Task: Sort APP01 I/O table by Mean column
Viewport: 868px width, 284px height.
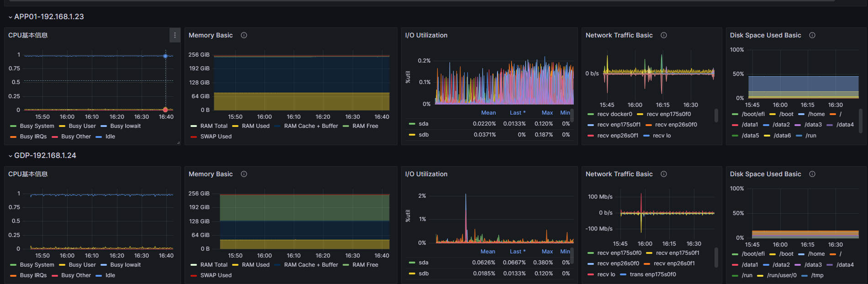Action: click(x=488, y=113)
